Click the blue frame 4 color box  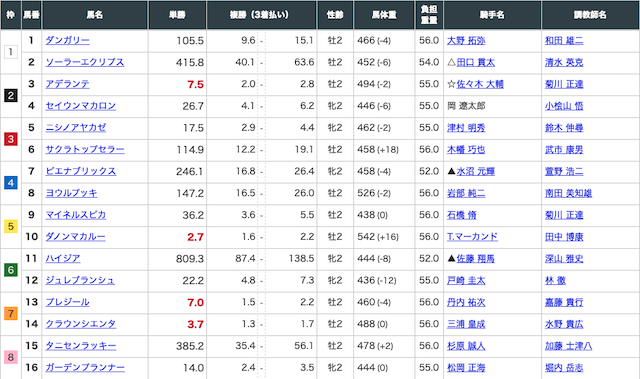(11, 183)
